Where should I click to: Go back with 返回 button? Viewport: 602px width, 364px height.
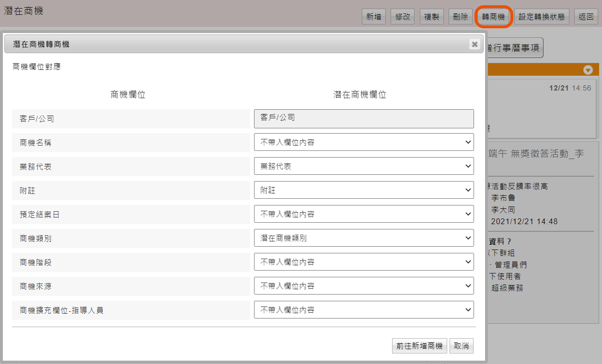(586, 17)
